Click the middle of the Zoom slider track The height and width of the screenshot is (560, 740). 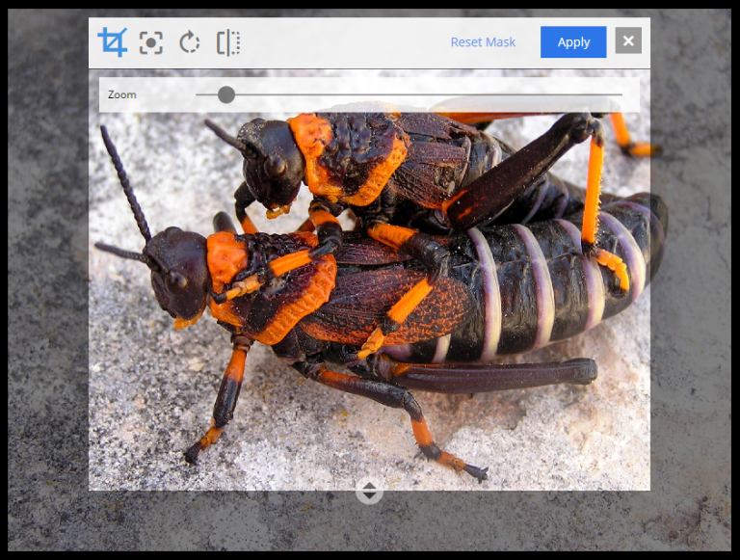click(410, 94)
